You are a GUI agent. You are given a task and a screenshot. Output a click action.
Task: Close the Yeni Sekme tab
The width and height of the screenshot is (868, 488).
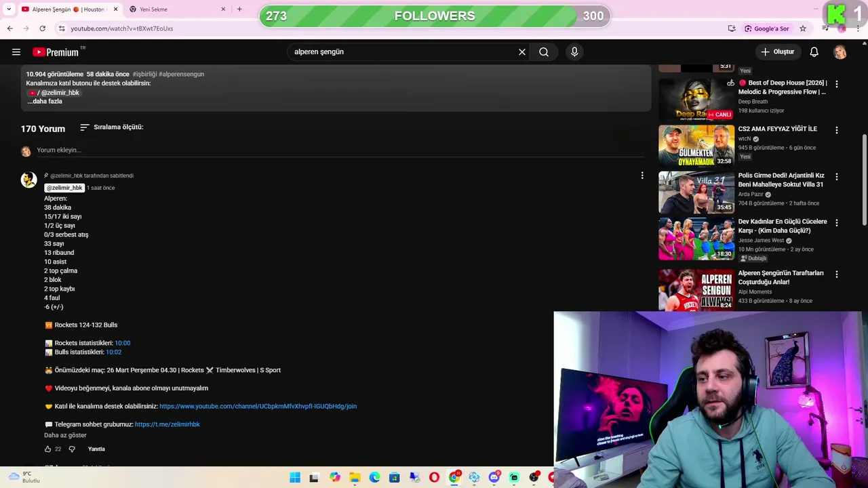224,9
